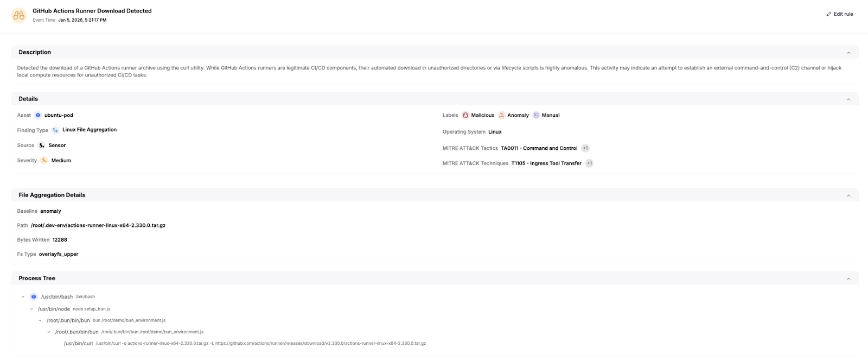The height and width of the screenshot is (360, 868).
Task: Click the curl command line github.com URL
Action: point(321,343)
